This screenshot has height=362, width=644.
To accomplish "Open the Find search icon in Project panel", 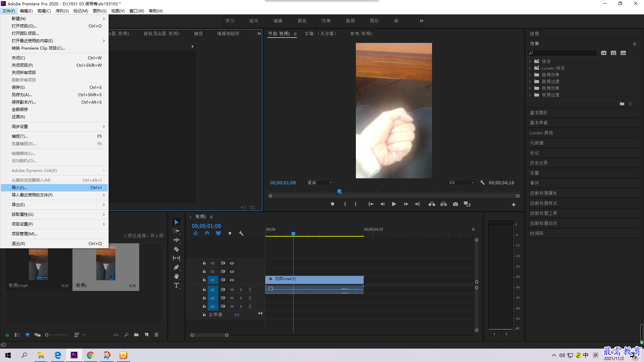I will click(126, 335).
